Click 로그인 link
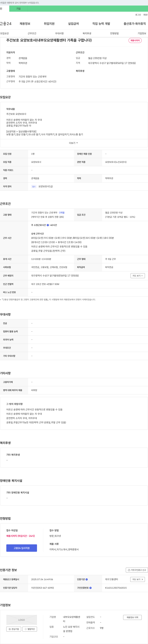Image resolution: width=148 pixels, height=644 pixels. pyautogui.click(x=138, y=15)
